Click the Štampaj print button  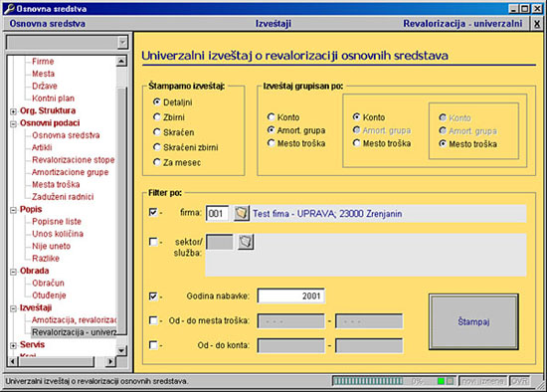(x=473, y=321)
